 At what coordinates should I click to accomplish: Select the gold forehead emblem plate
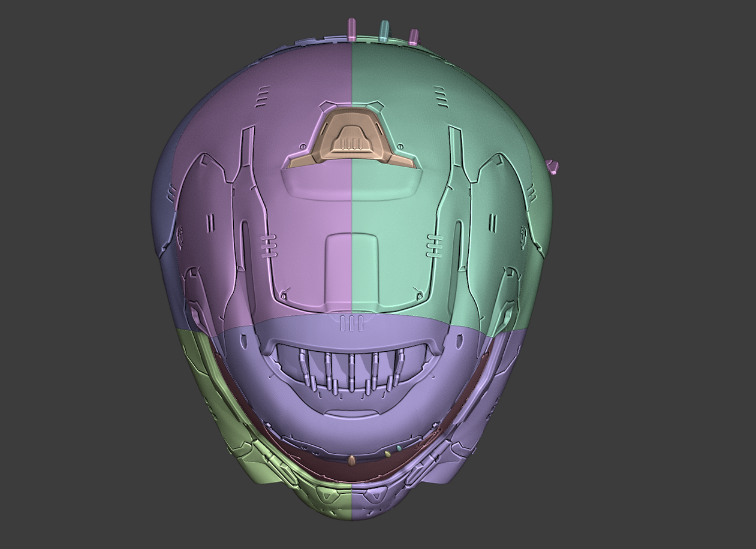coord(351,138)
